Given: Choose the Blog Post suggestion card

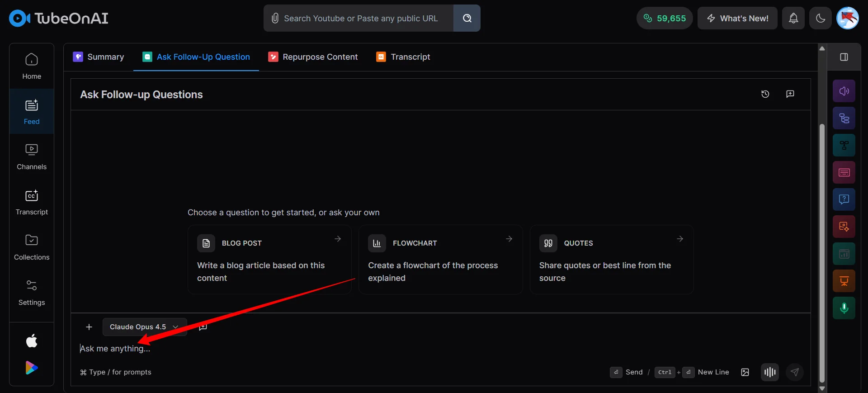Looking at the screenshot, I should [x=269, y=260].
